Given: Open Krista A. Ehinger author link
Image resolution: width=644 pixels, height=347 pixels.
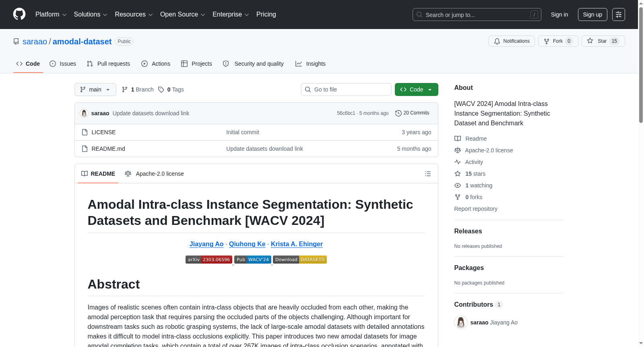Looking at the screenshot, I should tap(297, 244).
